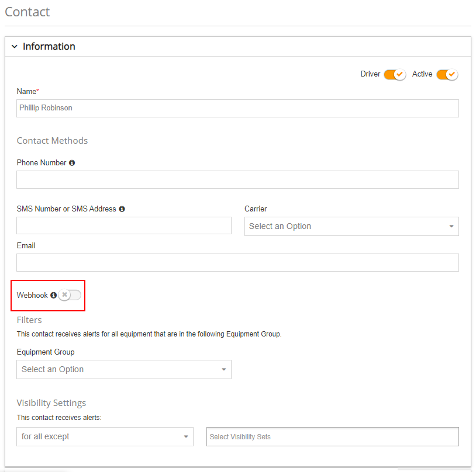
Task: Click the Name input field
Action: click(237, 108)
